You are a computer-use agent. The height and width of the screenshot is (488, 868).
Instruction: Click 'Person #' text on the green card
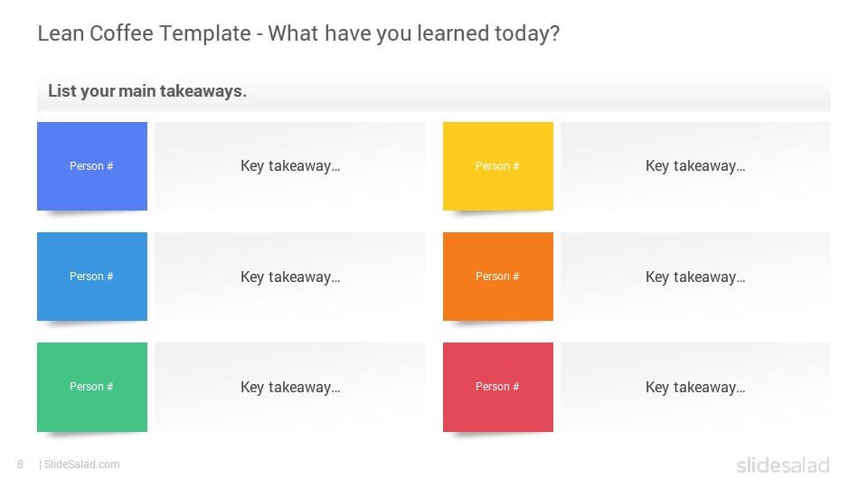click(x=91, y=386)
